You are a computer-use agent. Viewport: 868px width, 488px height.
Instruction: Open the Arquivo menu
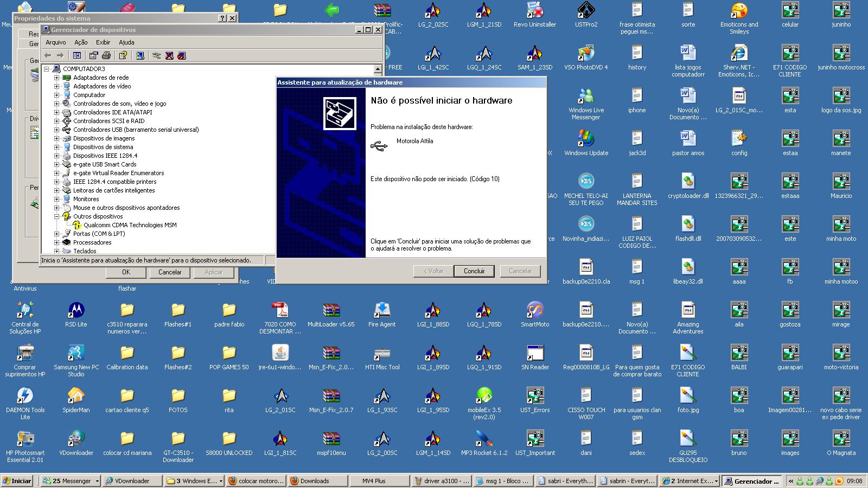[55, 42]
